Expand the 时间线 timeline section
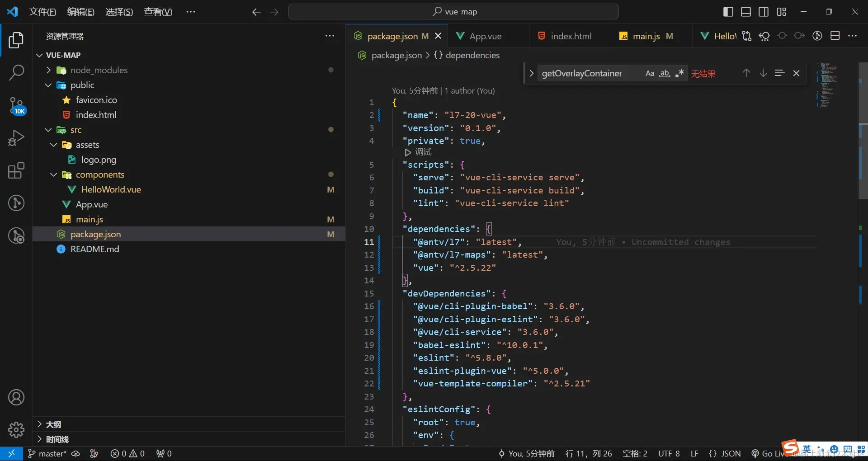 coord(189,439)
